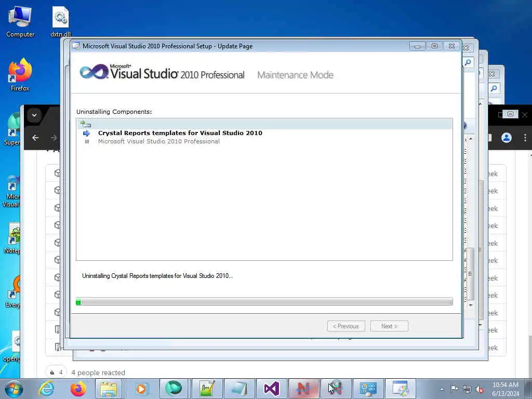Open the dxtn.dll file on desktop
The image size is (532, 399).
tap(60, 21)
